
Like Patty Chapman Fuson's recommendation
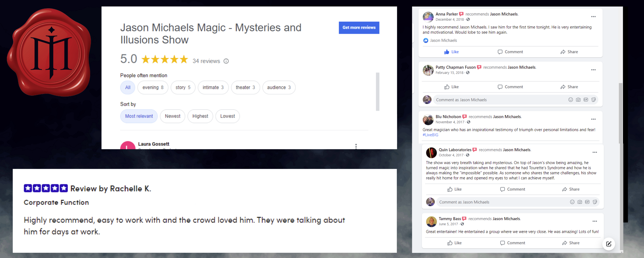click(452, 87)
